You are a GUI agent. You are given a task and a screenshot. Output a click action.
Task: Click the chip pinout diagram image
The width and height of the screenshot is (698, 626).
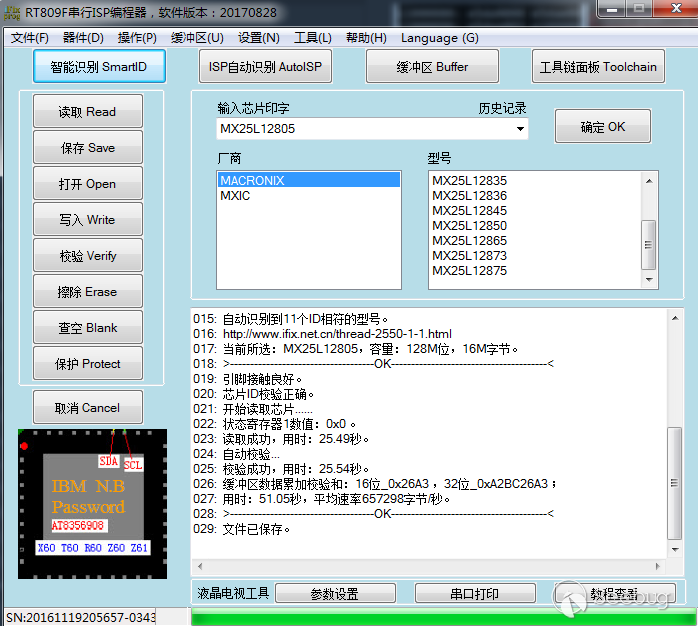click(x=92, y=504)
